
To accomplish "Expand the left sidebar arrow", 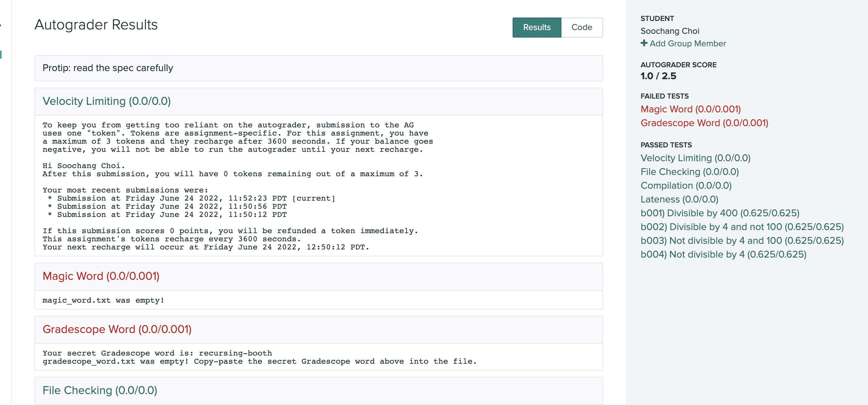I will click(x=1, y=25).
